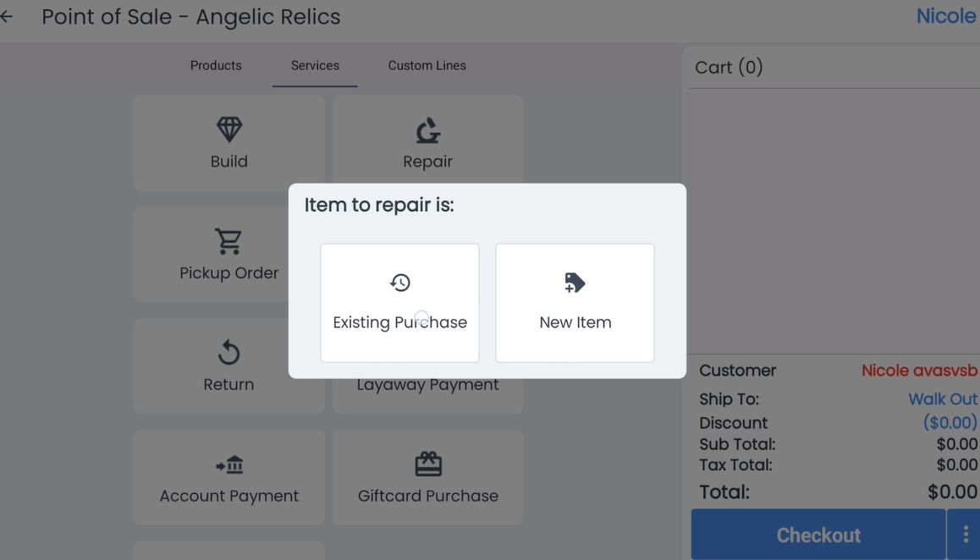This screenshot has width=980, height=560.
Task: Click the Return arrow icon
Action: pyautogui.click(x=228, y=353)
